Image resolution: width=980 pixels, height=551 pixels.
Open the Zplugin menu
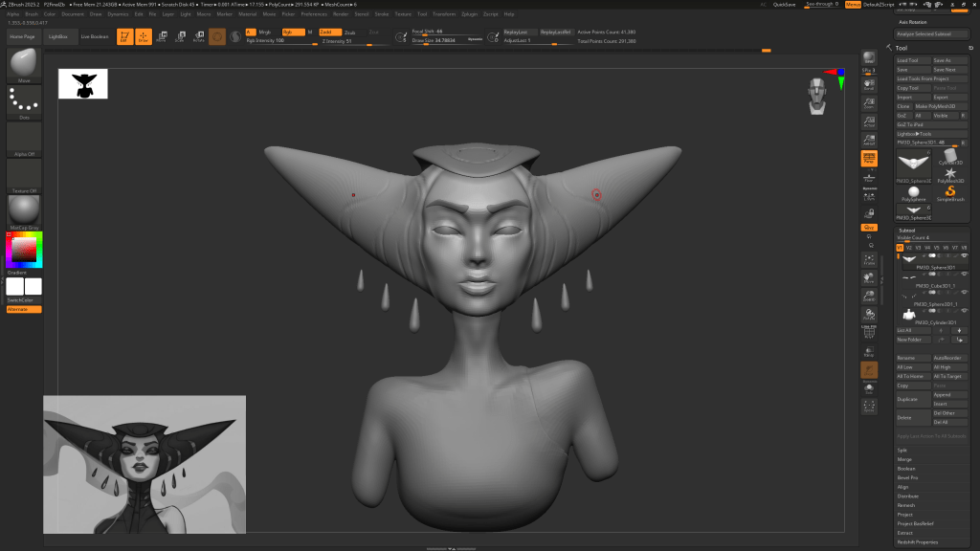pos(470,14)
